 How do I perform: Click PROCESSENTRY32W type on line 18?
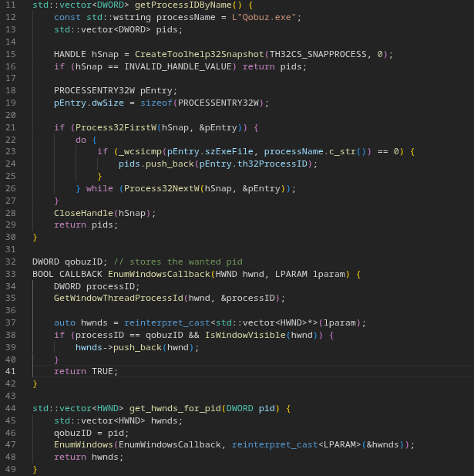click(94, 90)
